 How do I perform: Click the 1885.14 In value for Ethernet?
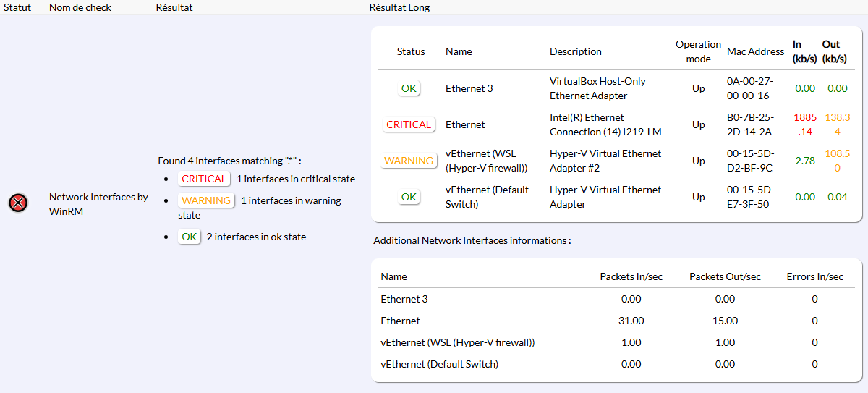coord(804,124)
